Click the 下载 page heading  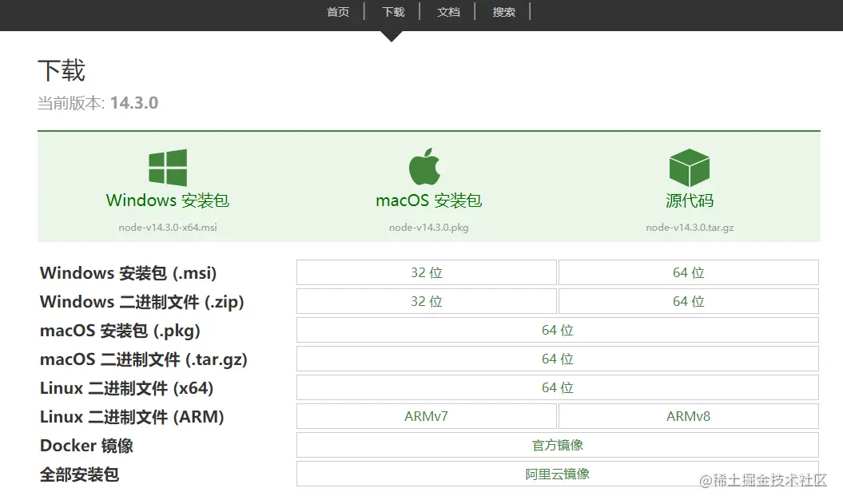tap(62, 70)
